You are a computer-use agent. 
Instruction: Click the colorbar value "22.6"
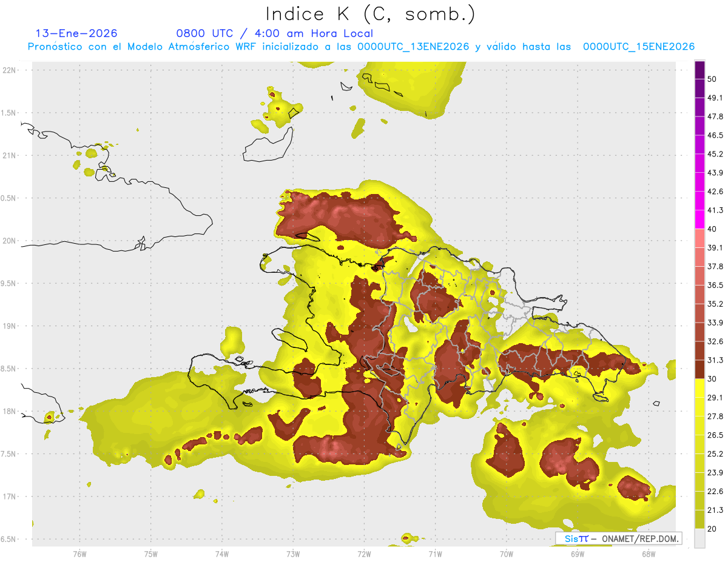coord(715,492)
